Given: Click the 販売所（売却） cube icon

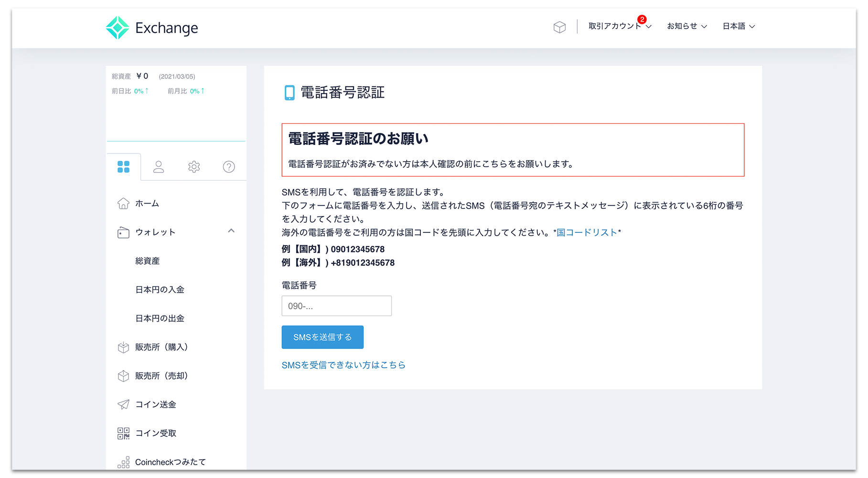Looking at the screenshot, I should tap(123, 376).
